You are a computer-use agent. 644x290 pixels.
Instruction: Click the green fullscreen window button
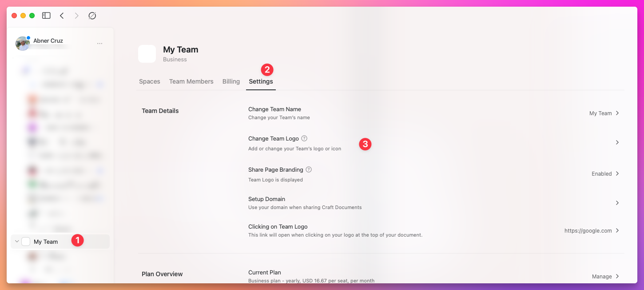pos(32,16)
